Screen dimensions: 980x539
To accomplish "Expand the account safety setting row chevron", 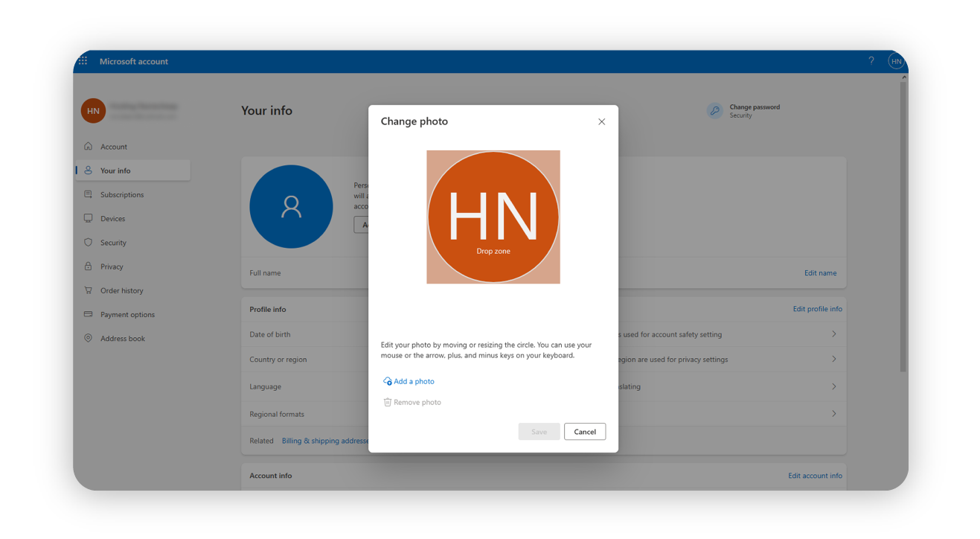I will click(x=833, y=334).
